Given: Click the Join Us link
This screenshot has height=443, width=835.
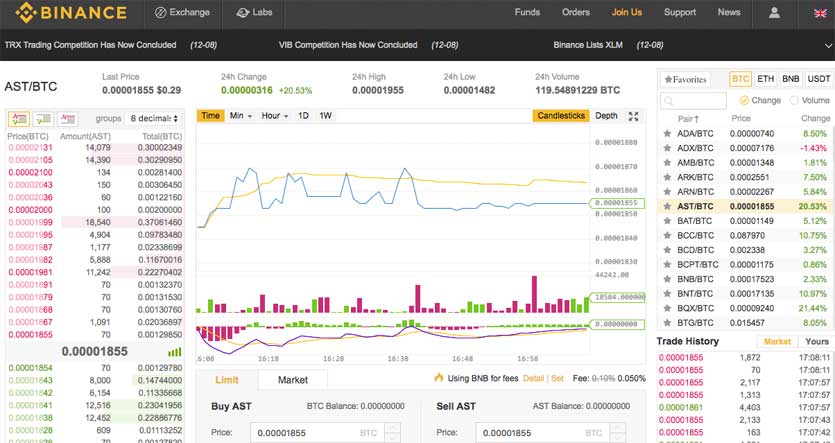Looking at the screenshot, I should click(x=627, y=13).
